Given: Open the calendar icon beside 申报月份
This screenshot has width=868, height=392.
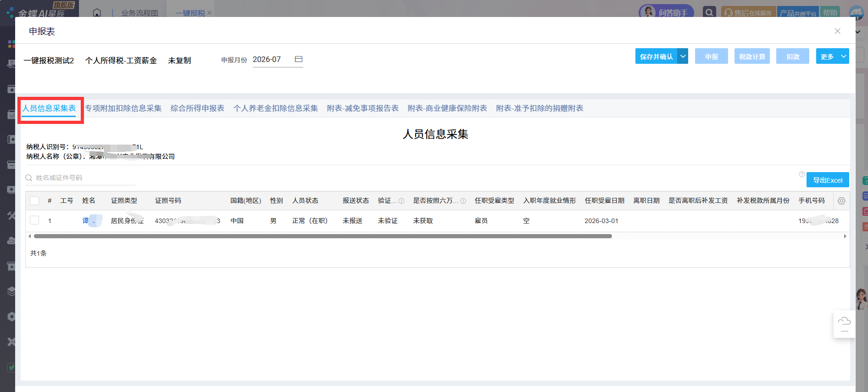Looking at the screenshot, I should pyautogui.click(x=299, y=59).
